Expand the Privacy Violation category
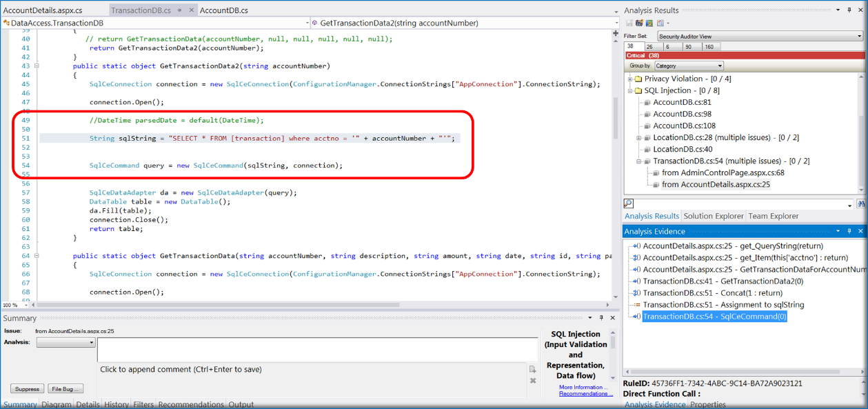The height and width of the screenshot is (409, 868). click(x=629, y=79)
